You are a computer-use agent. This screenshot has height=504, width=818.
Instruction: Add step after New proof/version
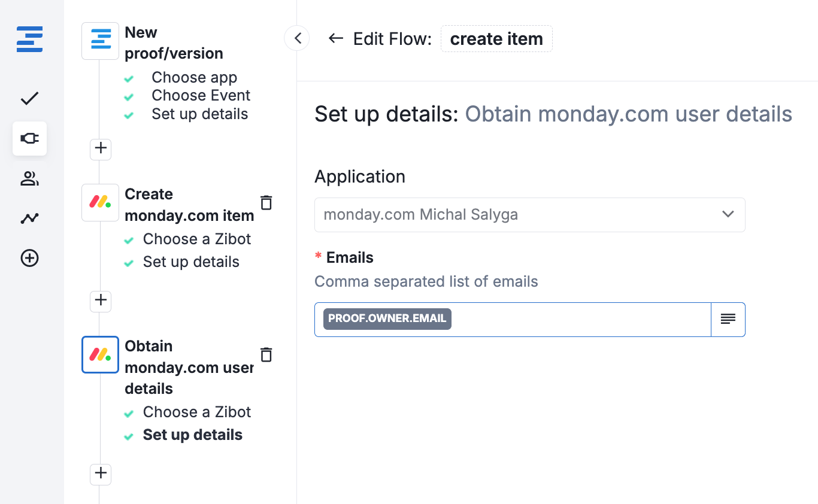click(x=101, y=148)
